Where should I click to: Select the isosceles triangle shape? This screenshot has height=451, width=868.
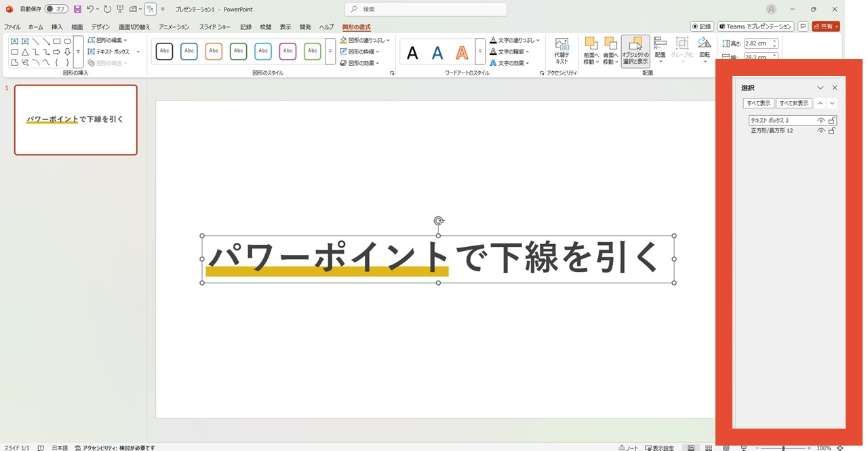point(25,52)
